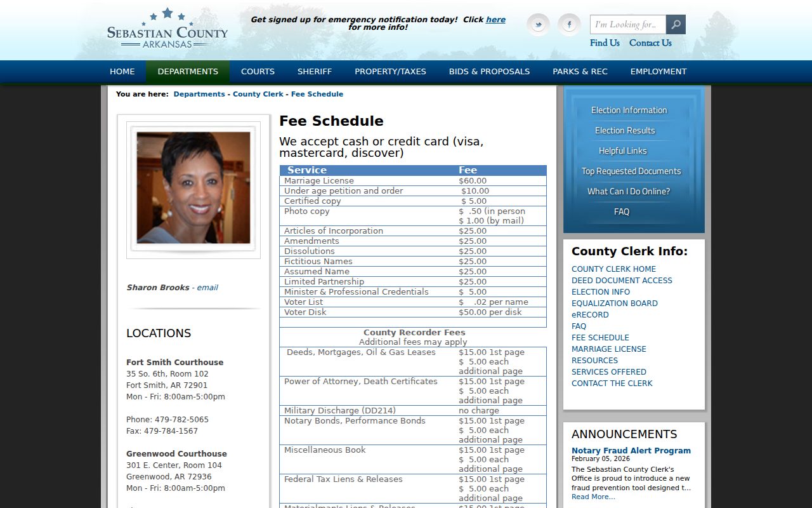This screenshot has width=812, height=508.
Task: Click the search magnifier button
Action: point(676,25)
